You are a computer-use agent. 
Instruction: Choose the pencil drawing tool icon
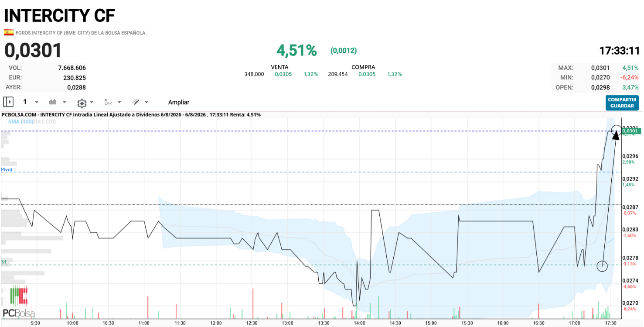point(136,102)
